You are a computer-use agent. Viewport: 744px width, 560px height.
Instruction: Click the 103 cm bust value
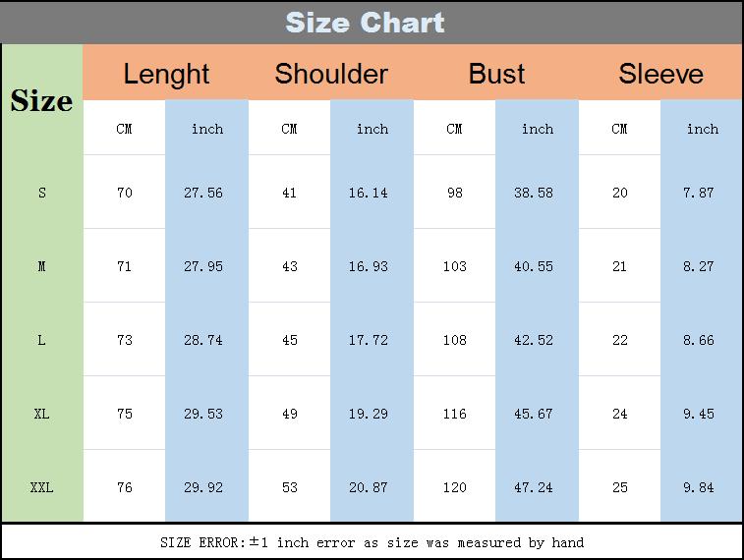click(x=455, y=266)
